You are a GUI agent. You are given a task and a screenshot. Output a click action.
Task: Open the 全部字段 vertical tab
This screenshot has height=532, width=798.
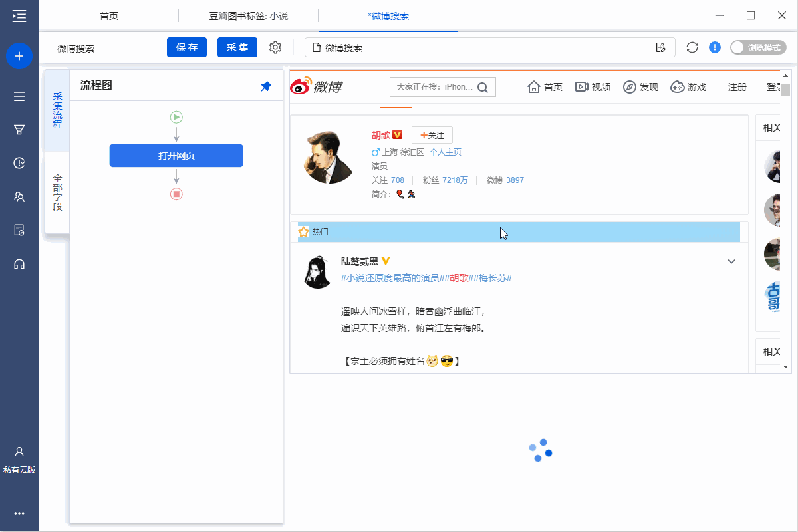[57, 193]
